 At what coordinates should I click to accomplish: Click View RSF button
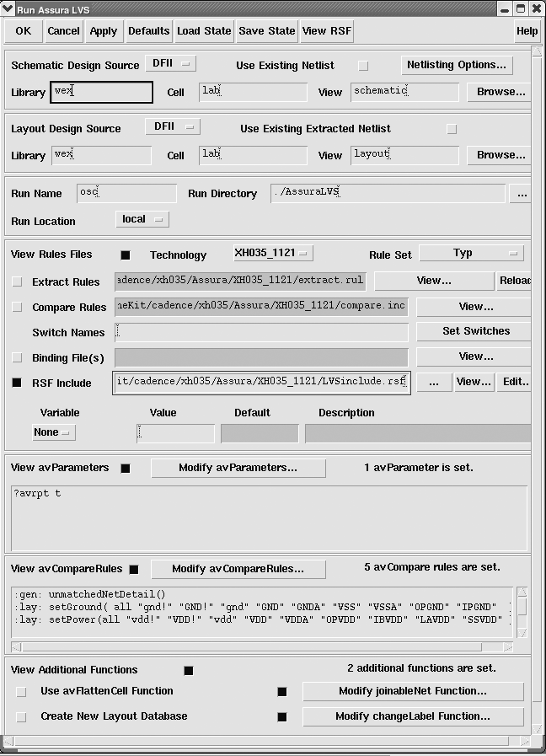click(x=327, y=31)
